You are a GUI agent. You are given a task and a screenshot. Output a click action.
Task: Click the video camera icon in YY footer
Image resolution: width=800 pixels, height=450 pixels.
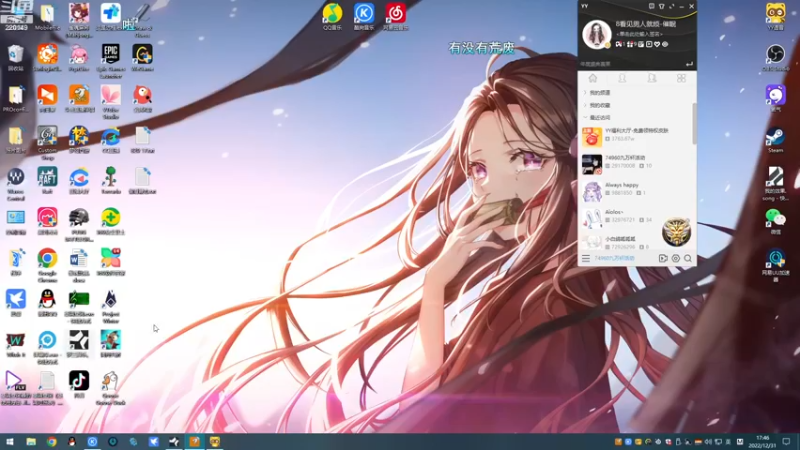point(663,259)
